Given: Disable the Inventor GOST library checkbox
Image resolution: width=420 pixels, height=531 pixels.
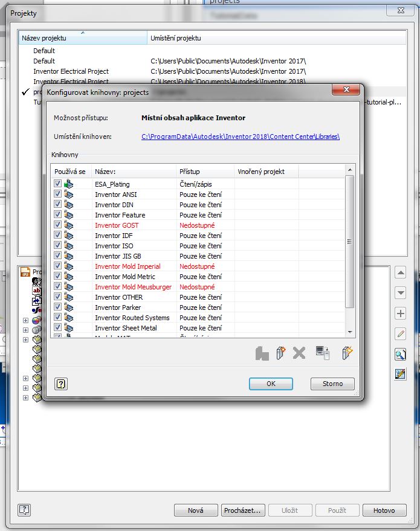Looking at the screenshot, I should click(57, 225).
